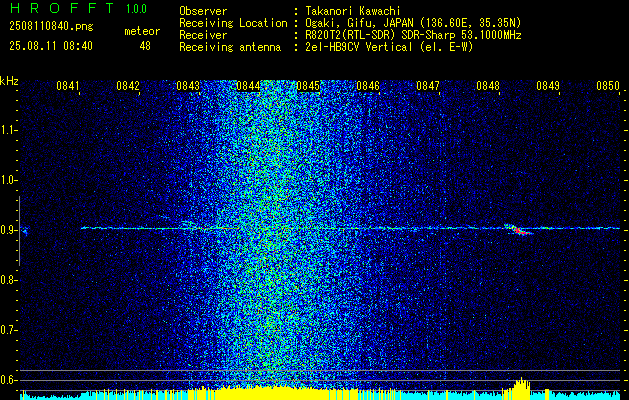Click the small echo blip at spectrogram left edge
This screenshot has width=629, height=400.
[x=24, y=231]
